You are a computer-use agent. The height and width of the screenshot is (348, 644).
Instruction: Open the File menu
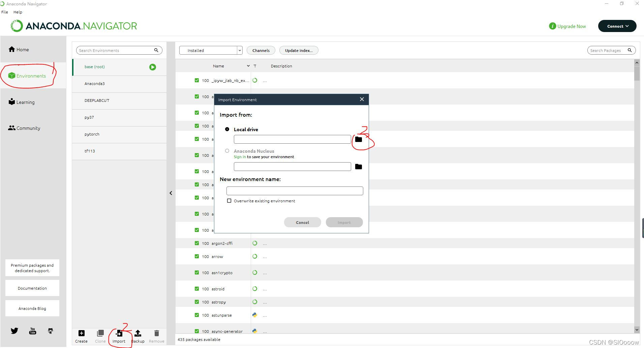tap(5, 12)
